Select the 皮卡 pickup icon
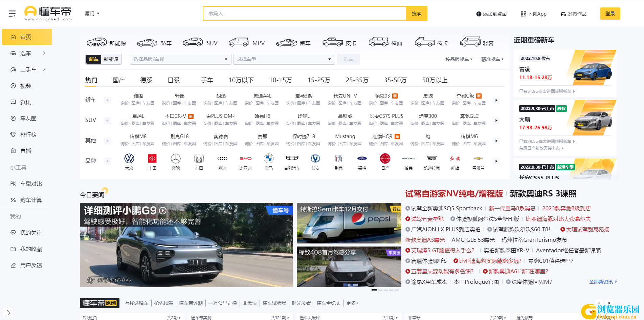The image size is (644, 320). 333,43
